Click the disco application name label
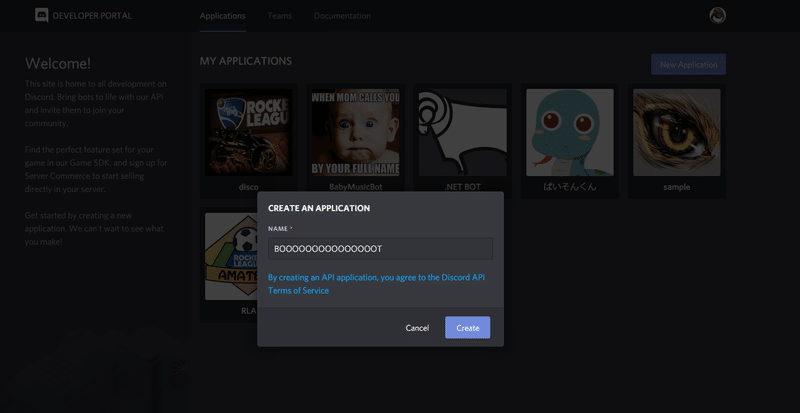 [248, 187]
